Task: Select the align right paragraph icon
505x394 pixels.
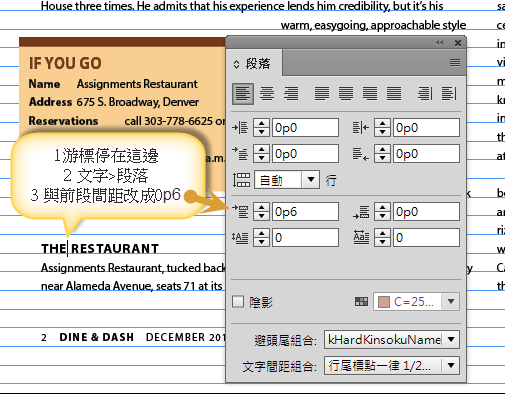Action: tap(291, 94)
